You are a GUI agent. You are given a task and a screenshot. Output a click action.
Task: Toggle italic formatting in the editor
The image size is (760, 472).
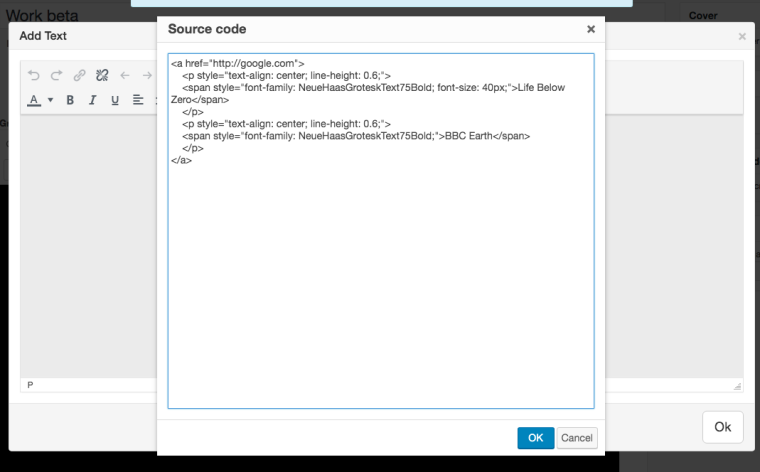tap(92, 100)
